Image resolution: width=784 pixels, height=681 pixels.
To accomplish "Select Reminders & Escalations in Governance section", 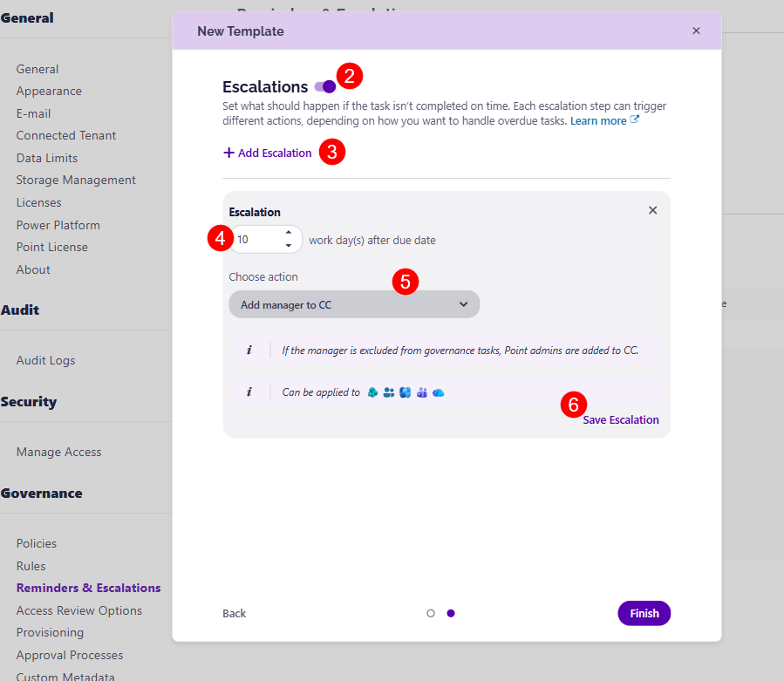I will (88, 588).
